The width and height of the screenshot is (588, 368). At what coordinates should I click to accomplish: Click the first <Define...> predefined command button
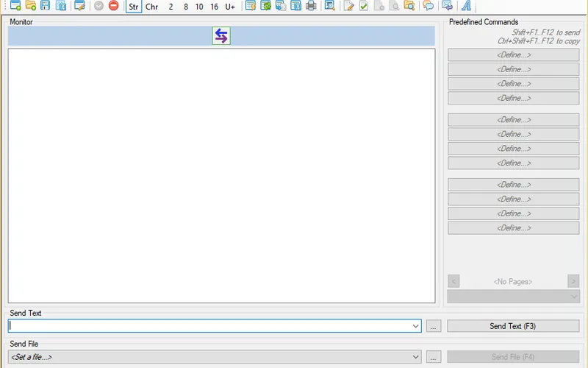[x=514, y=55]
